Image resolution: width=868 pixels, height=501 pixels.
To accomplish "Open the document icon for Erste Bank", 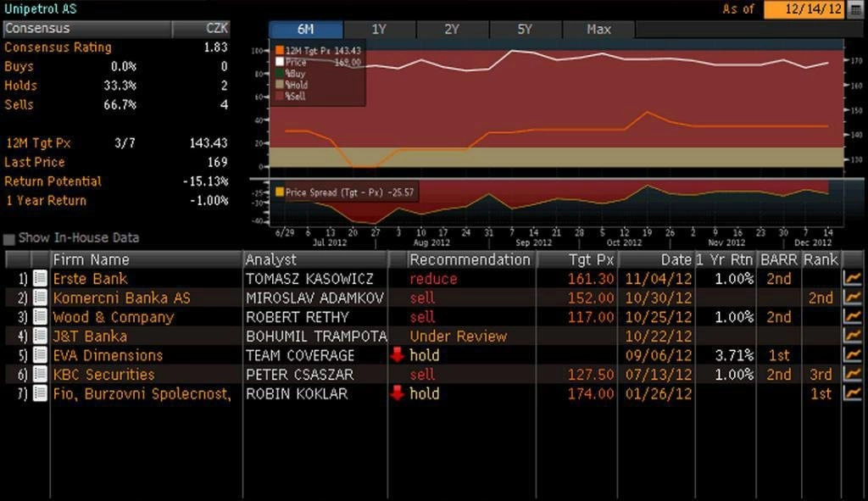I will tap(40, 278).
